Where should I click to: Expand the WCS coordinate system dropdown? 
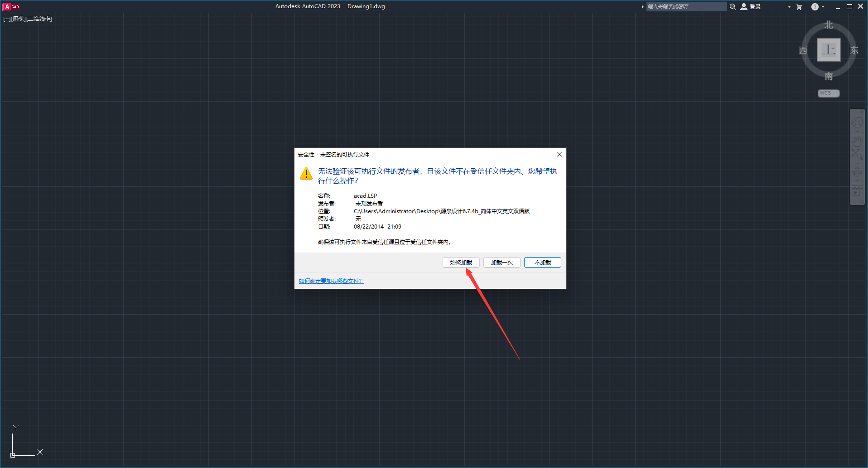coord(829,93)
